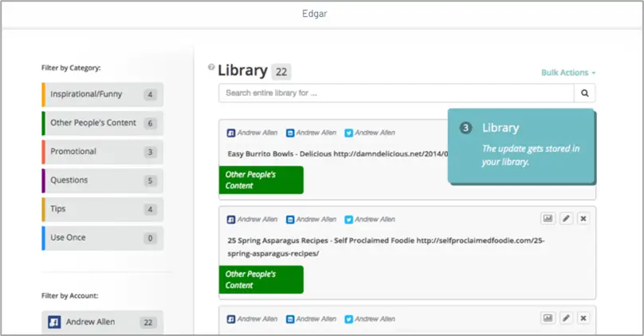Image resolution: width=644 pixels, height=336 pixels.
Task: Click LinkedIn account icon on asparagus recipes post
Action: (x=290, y=219)
